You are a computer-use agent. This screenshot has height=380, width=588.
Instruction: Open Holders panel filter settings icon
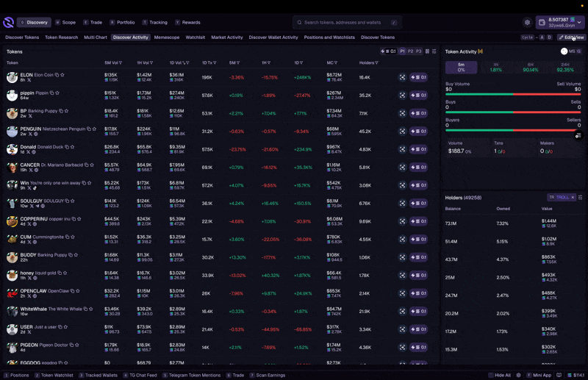pos(580,197)
